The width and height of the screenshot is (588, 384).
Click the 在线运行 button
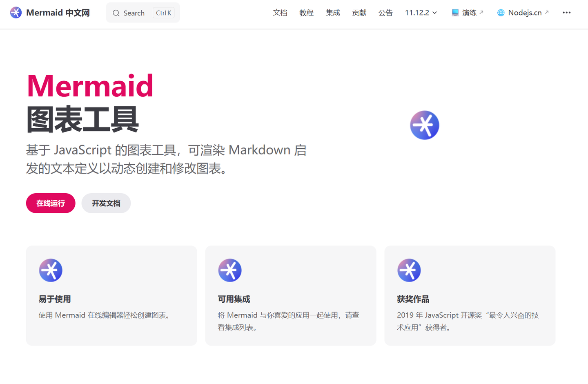point(51,203)
